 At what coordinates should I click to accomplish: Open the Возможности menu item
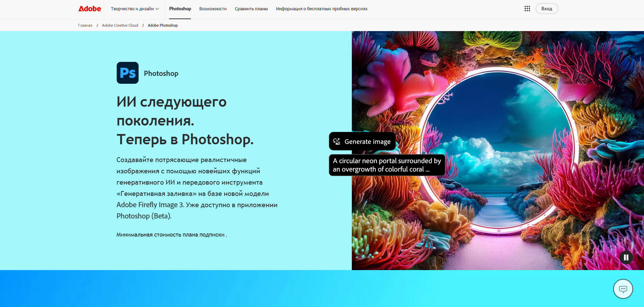point(213,9)
